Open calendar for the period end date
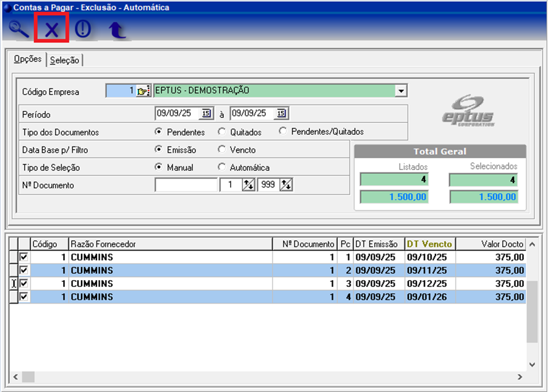548x392 pixels. pyautogui.click(x=281, y=113)
